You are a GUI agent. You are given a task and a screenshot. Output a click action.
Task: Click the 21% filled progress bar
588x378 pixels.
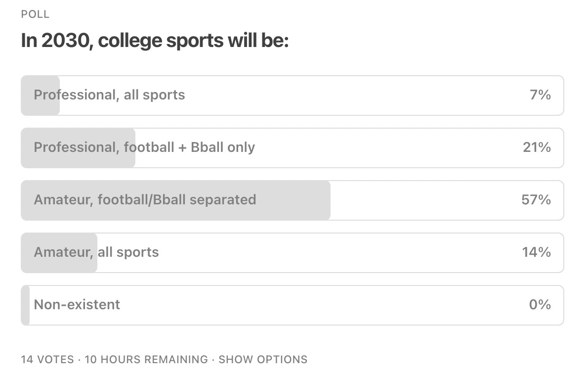pos(78,148)
